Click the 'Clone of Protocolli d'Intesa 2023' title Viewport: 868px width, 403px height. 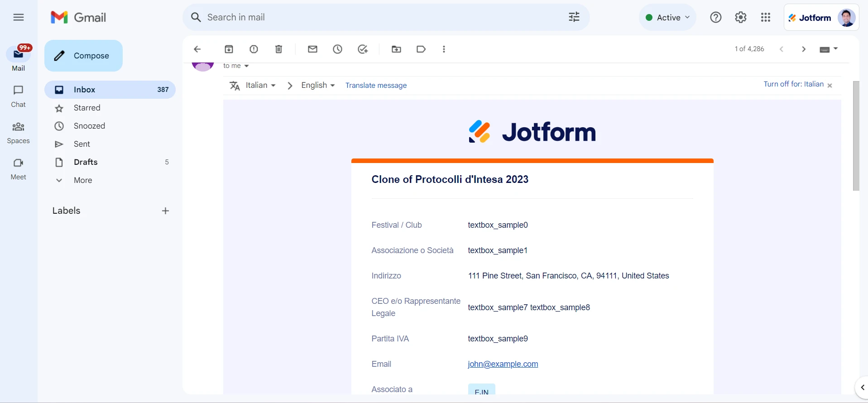tap(450, 179)
